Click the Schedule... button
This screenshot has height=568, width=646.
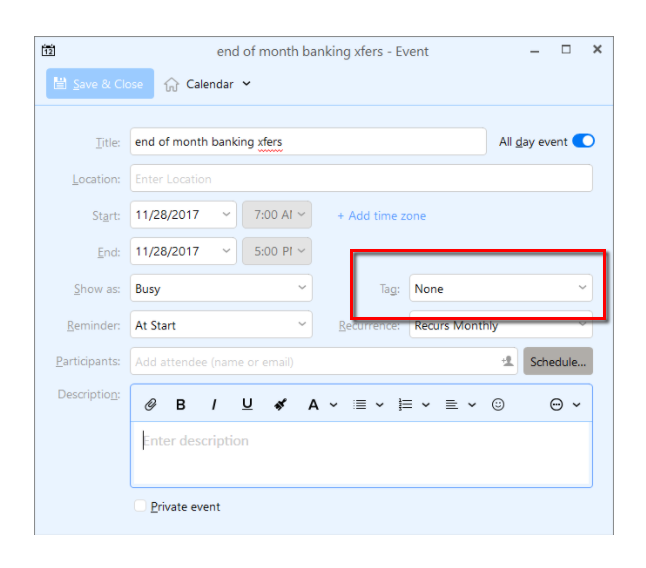coord(558,362)
